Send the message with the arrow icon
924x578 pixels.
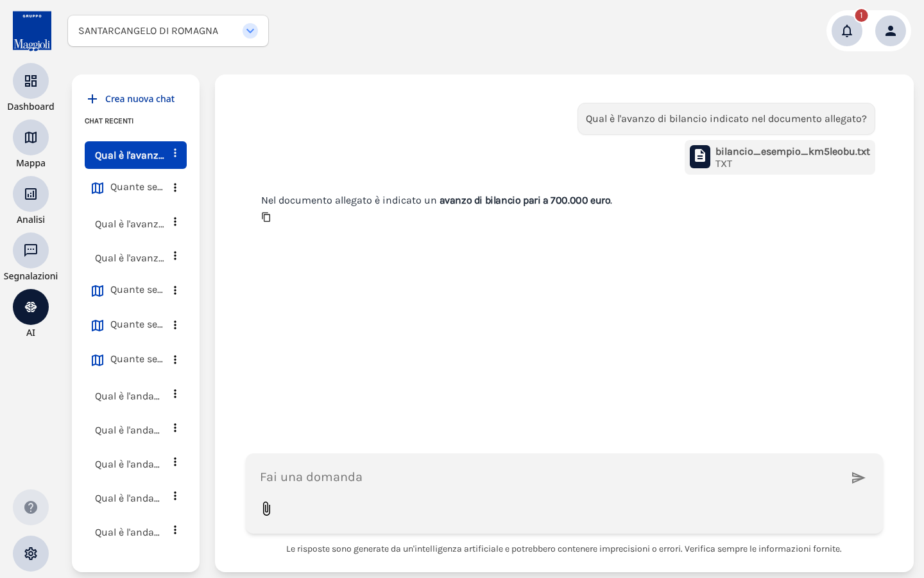(x=859, y=478)
